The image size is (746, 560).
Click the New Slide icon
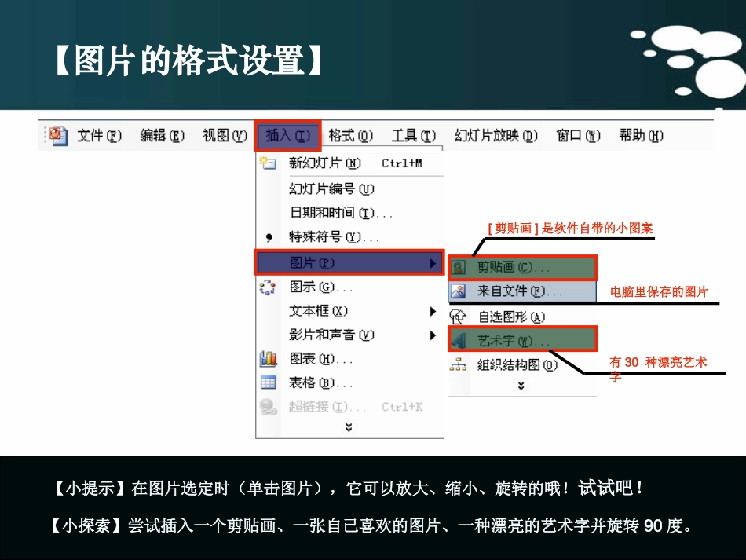(268, 163)
